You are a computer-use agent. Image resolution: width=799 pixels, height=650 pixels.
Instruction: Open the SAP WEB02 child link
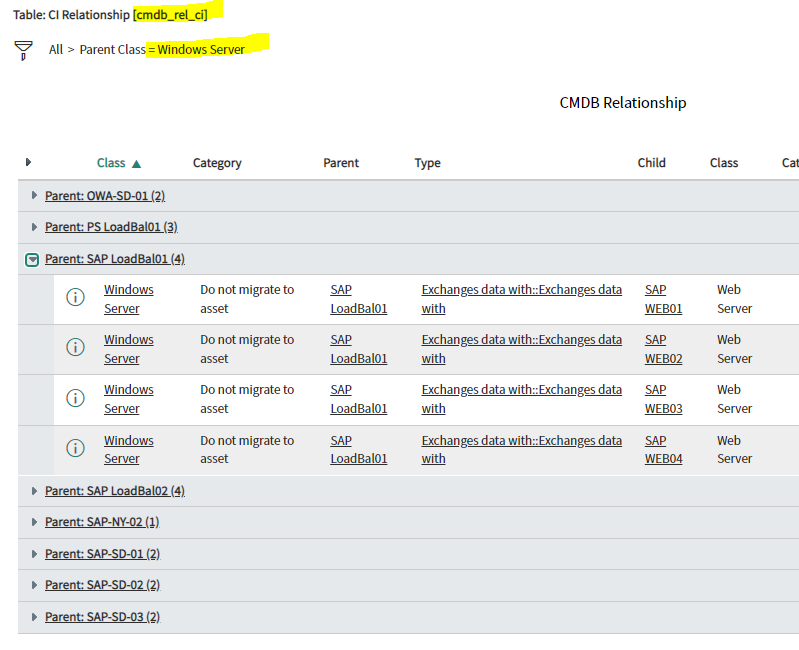point(663,349)
